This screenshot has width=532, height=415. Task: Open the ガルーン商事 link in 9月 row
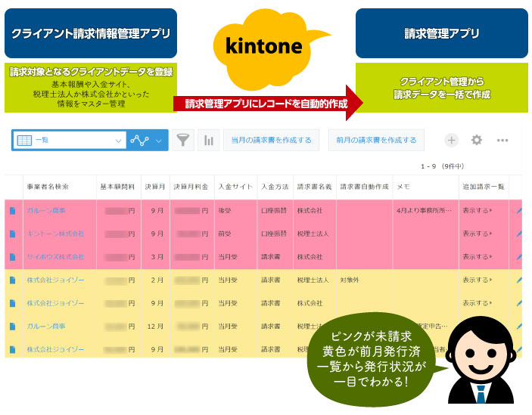[46, 210]
